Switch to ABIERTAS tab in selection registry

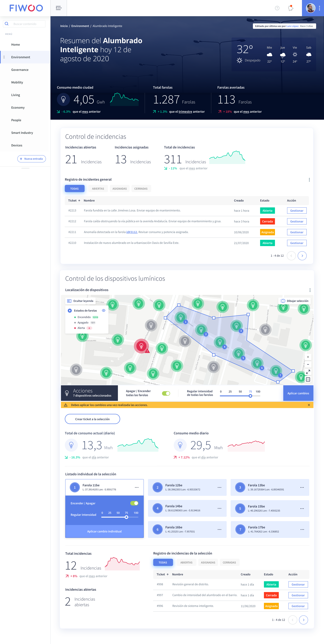click(187, 562)
